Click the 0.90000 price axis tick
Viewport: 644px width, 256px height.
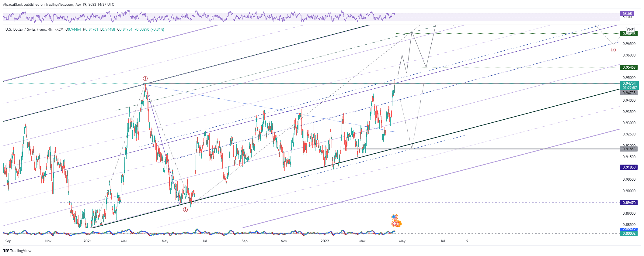point(629,191)
